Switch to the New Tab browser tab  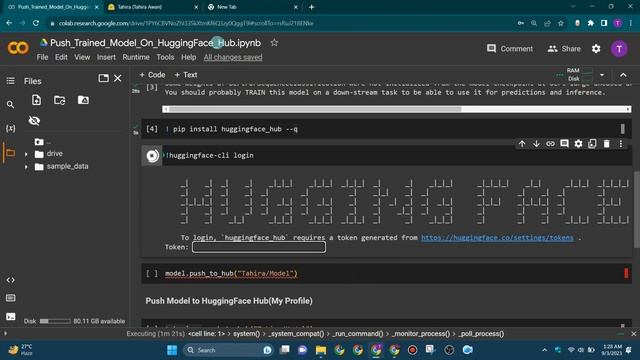(252, 7)
